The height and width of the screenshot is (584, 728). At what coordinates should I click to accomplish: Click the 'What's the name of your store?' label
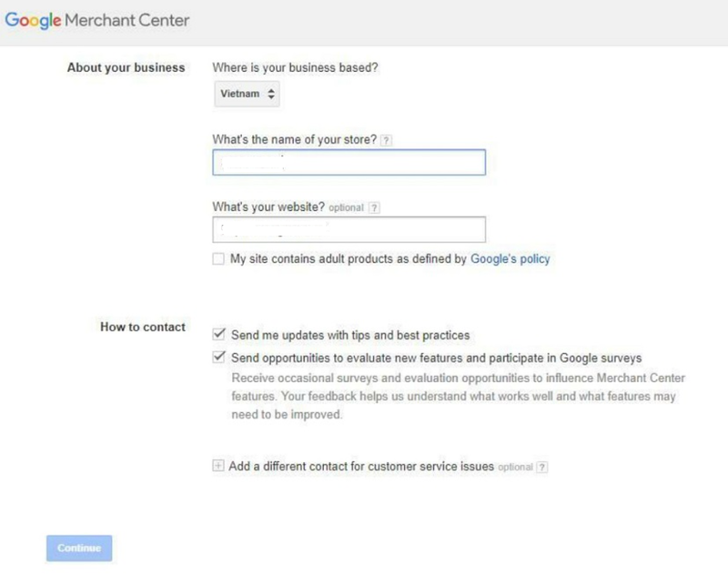tap(294, 139)
